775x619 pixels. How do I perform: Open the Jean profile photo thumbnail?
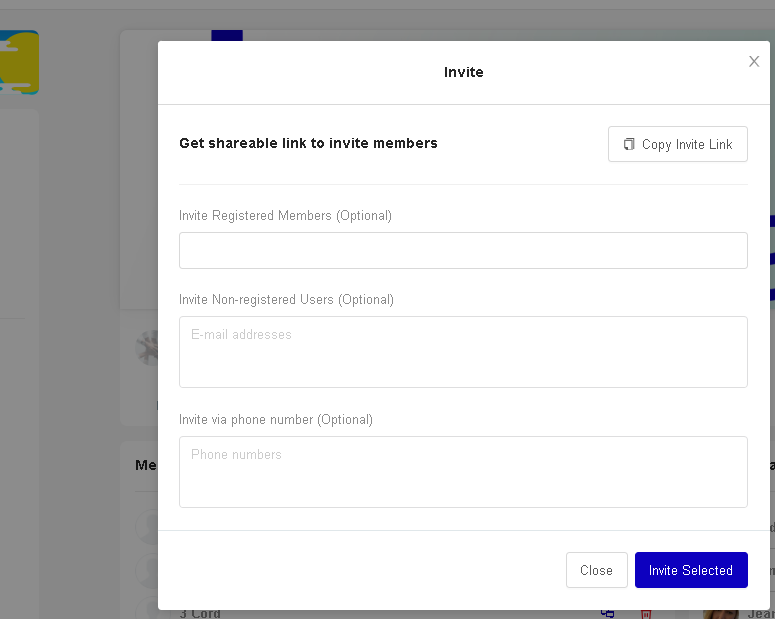tap(721, 614)
